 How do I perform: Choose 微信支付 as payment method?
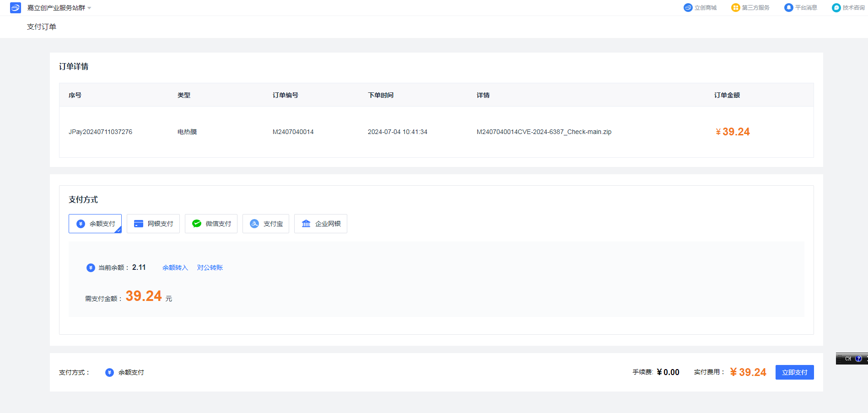click(x=211, y=224)
